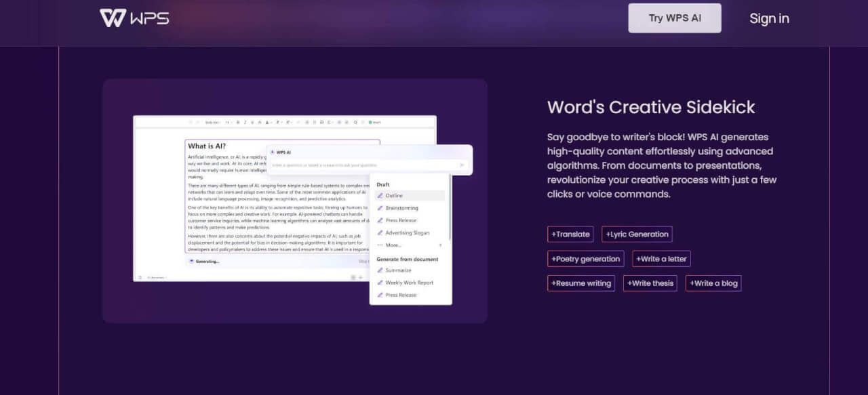The image size is (868, 395).
Task: Choose the +Write a letter tag
Action: [661, 259]
